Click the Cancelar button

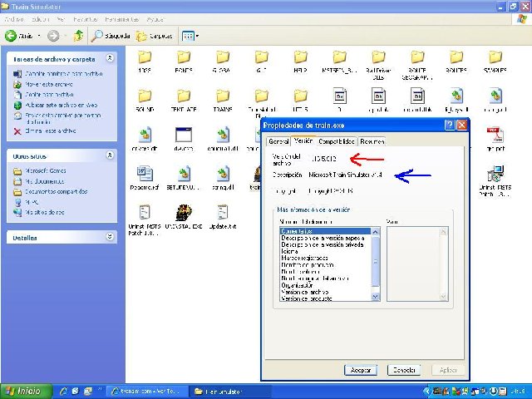click(x=403, y=369)
